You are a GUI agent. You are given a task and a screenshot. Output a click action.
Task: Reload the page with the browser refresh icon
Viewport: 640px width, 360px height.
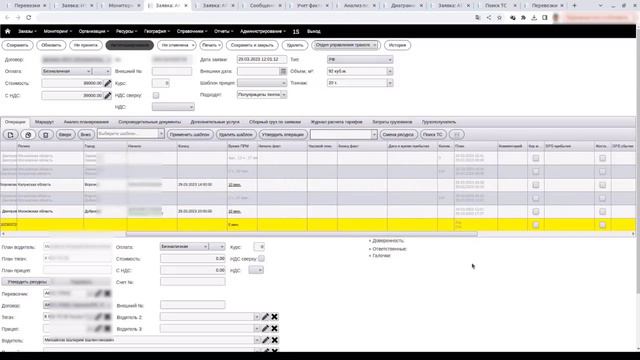[29, 18]
